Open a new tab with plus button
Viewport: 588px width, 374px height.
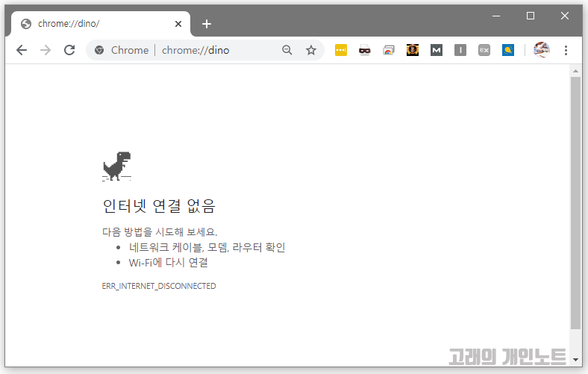207,24
